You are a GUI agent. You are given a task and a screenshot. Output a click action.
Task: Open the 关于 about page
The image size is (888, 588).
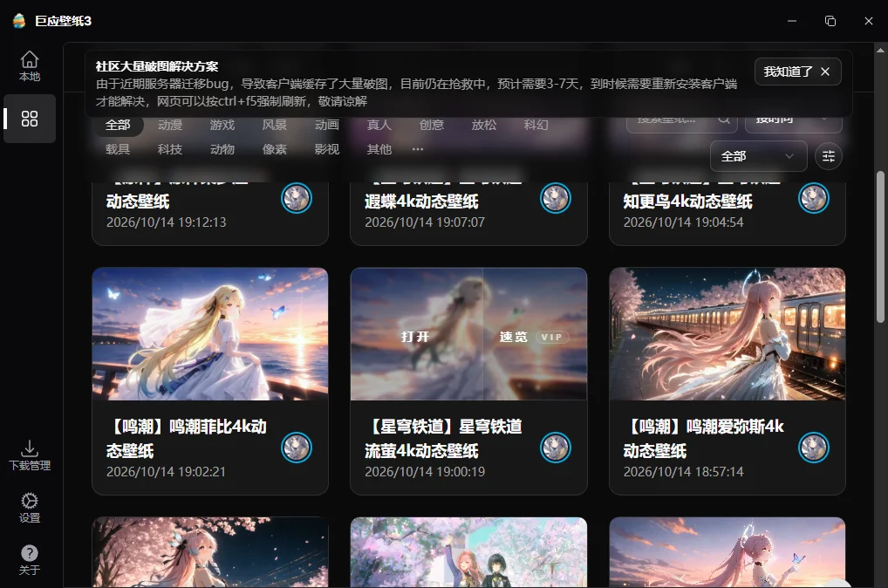[x=30, y=560]
